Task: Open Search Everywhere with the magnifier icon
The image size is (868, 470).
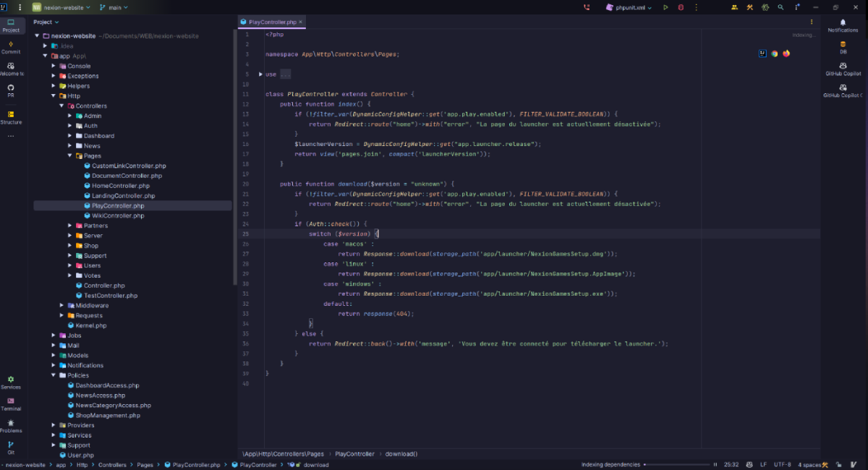Action: tap(781, 7)
